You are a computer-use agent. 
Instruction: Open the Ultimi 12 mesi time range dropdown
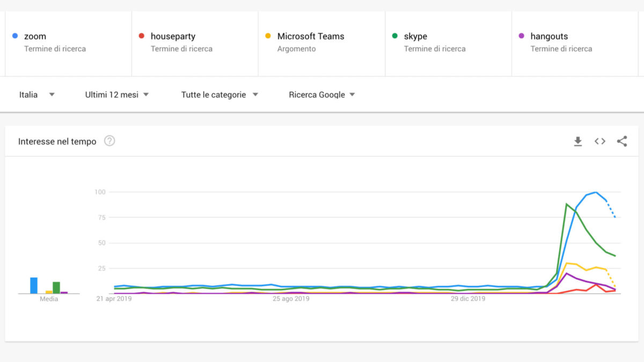pyautogui.click(x=117, y=94)
